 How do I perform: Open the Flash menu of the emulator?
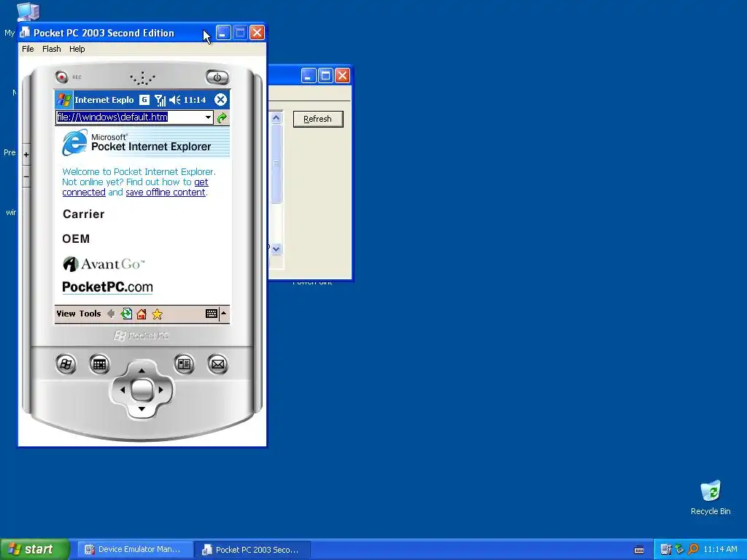pos(52,49)
